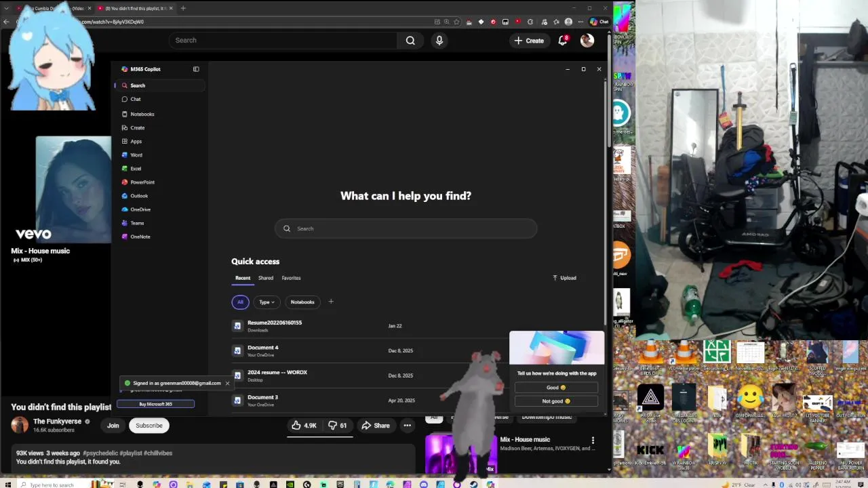Open Copilot Chat in browser toolbar
The width and height of the screenshot is (868, 488).
coord(599,22)
